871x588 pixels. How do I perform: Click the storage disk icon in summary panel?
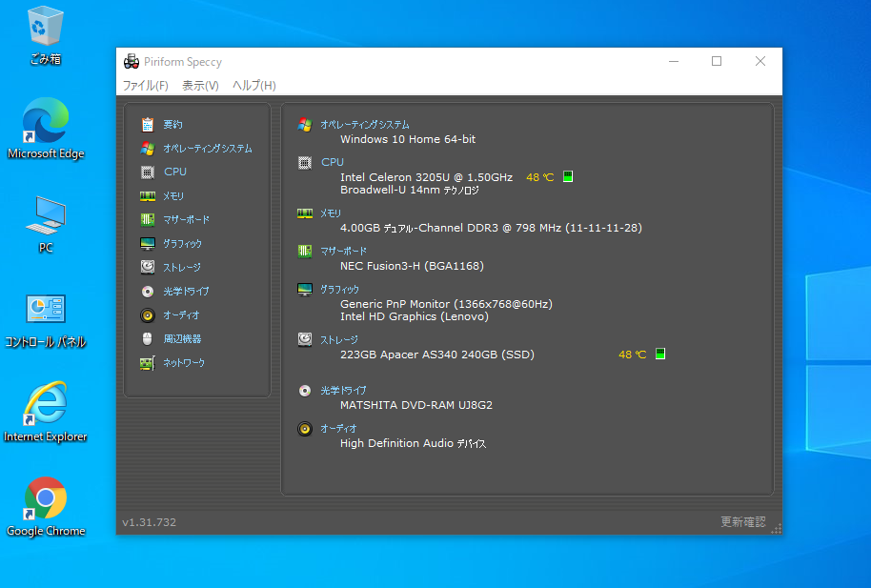304,339
